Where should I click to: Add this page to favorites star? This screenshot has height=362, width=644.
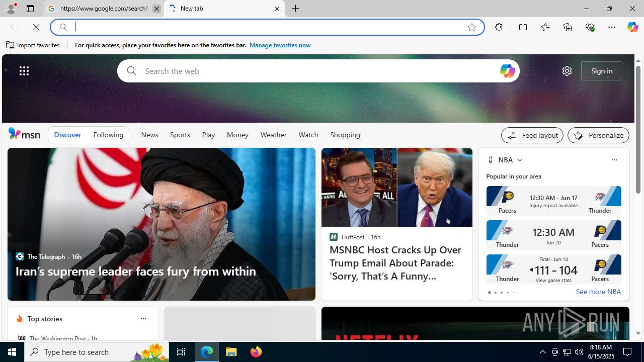[471, 27]
